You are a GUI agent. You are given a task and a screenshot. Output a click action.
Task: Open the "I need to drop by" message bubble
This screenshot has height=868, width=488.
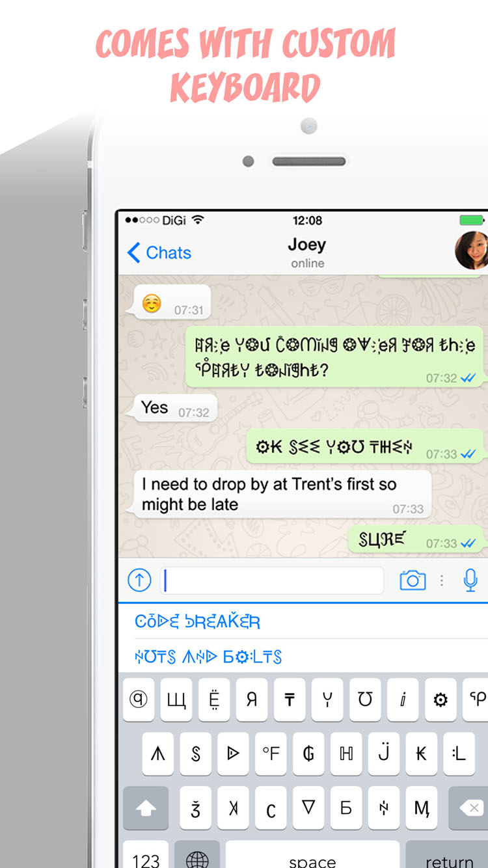(x=282, y=495)
